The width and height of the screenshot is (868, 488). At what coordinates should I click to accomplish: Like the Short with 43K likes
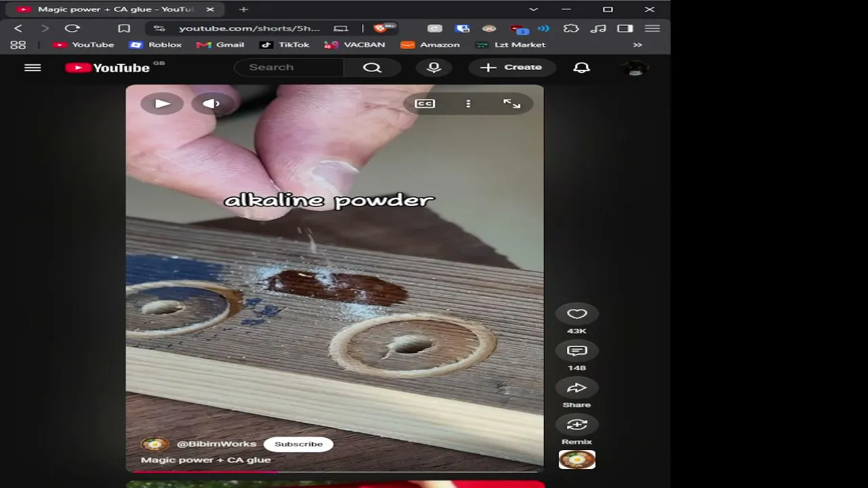point(576,314)
